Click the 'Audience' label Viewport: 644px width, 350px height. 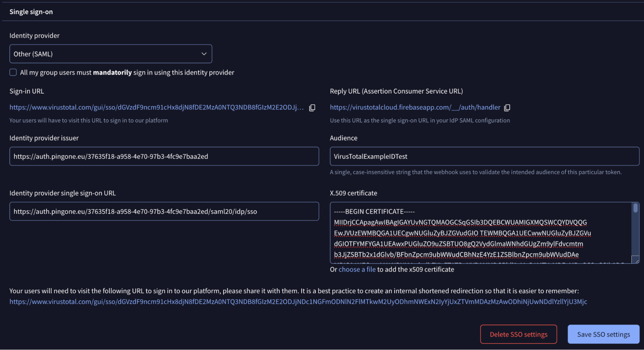(x=343, y=138)
